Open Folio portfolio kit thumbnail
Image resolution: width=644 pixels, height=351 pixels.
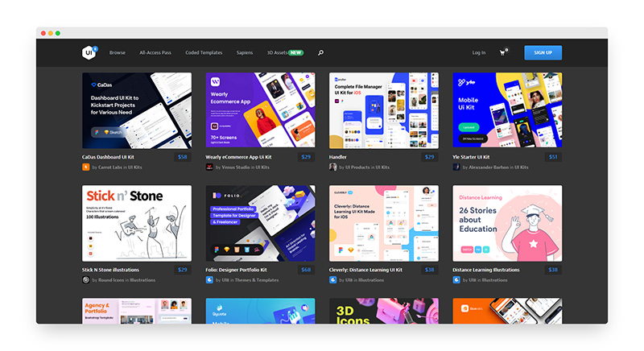pos(260,223)
